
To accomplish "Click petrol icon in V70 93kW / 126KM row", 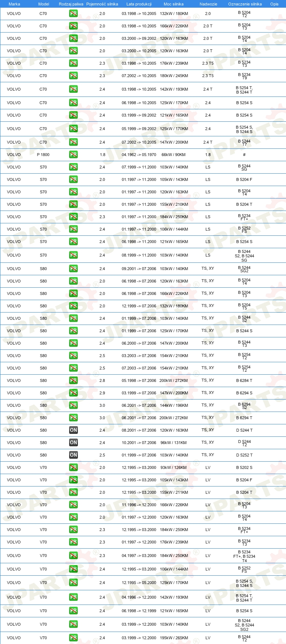I will click(74, 467).
